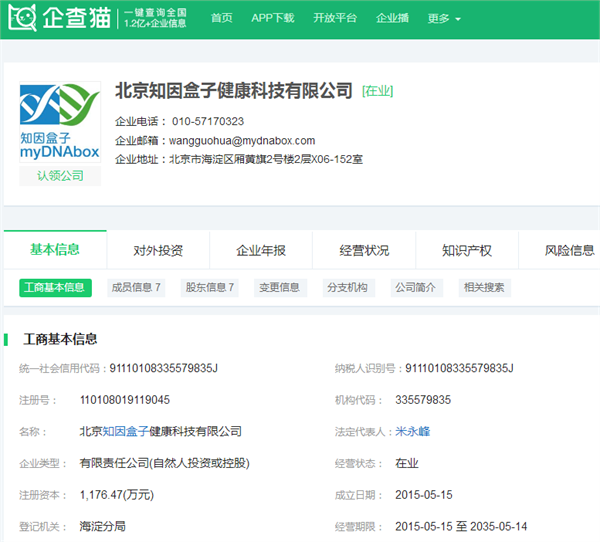Click the 工商基本信息 section heading

[x=60, y=339]
